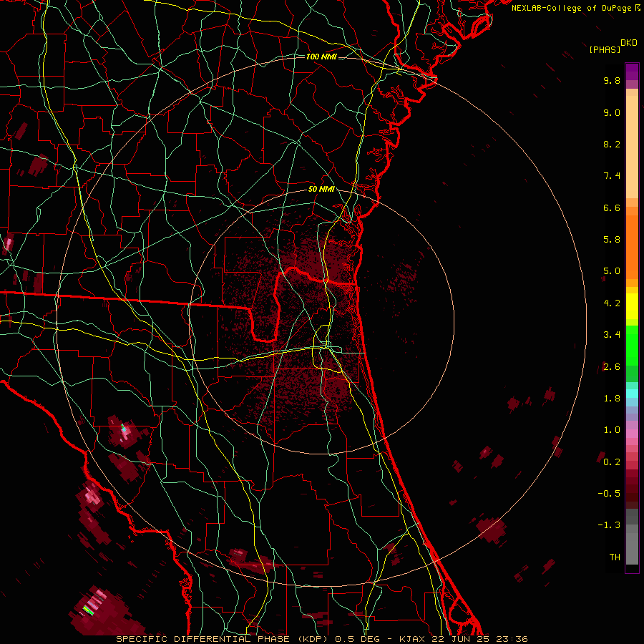Click the 100 NMI range ring label
This screenshot has height=644, width=644.
[321, 57]
